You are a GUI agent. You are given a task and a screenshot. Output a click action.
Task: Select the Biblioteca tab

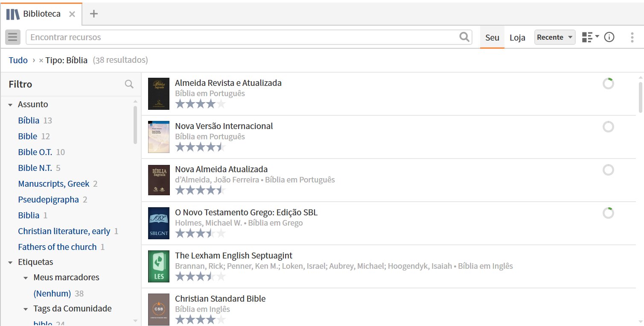(x=41, y=14)
